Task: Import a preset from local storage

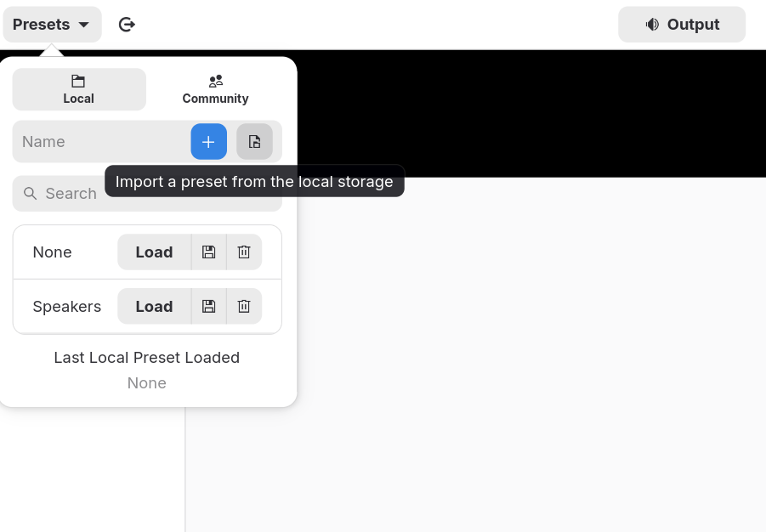Action: click(254, 142)
